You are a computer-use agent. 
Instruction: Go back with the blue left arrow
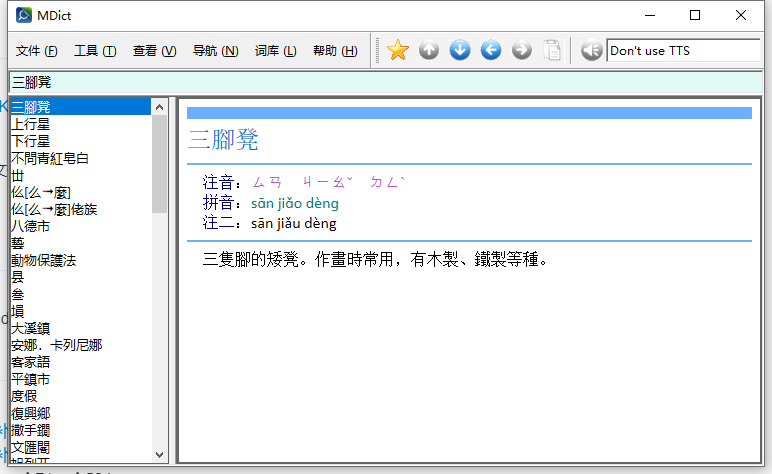coord(491,50)
